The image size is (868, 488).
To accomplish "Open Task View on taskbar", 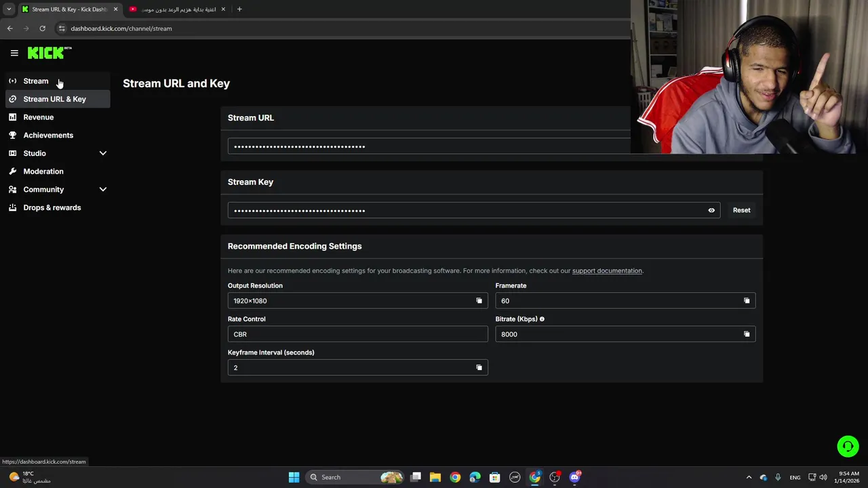I will (x=416, y=477).
